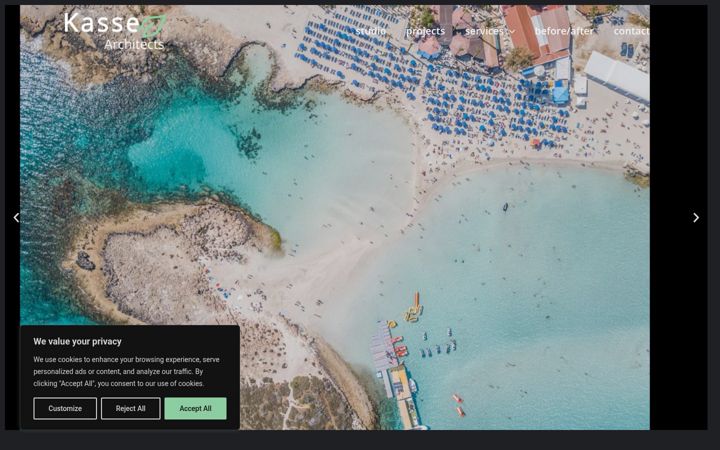The height and width of the screenshot is (450, 720).
Task: Click the cookie consent description text
Action: pyautogui.click(x=126, y=371)
